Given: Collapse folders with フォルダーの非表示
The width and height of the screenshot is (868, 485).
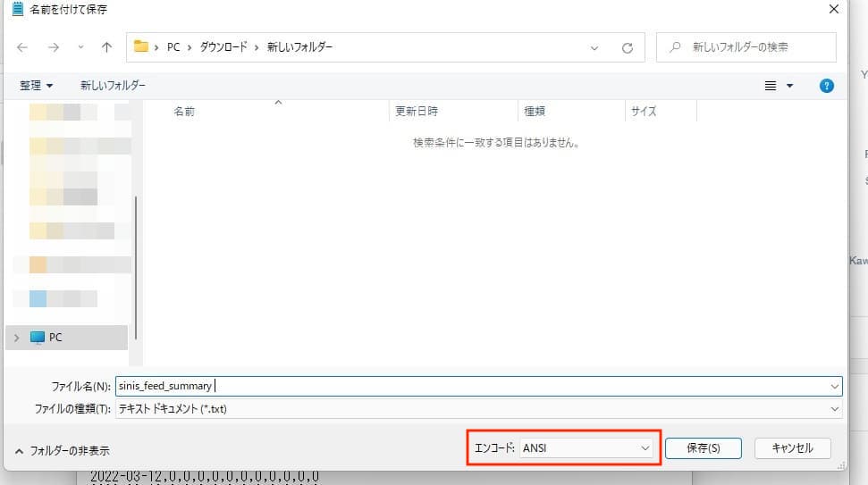Looking at the screenshot, I should 63,451.
